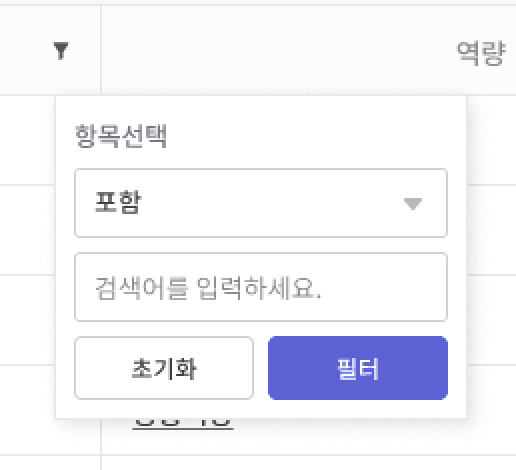The width and height of the screenshot is (516, 470).
Task: Click the 역량 header text label
Action: 481,53
